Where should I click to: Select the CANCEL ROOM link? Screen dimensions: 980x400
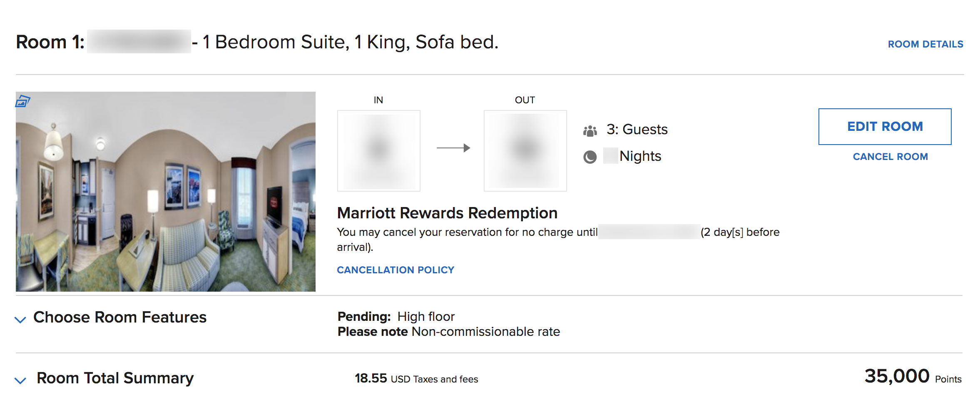[890, 157]
